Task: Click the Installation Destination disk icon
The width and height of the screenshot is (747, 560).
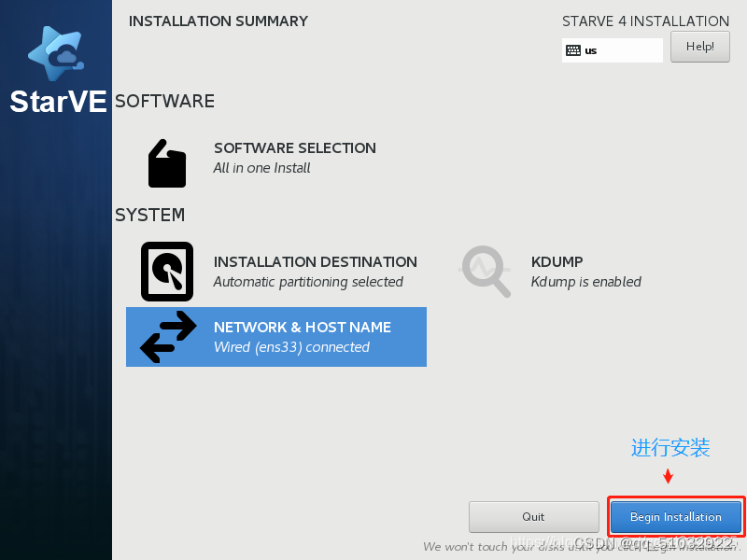Action: 167,272
